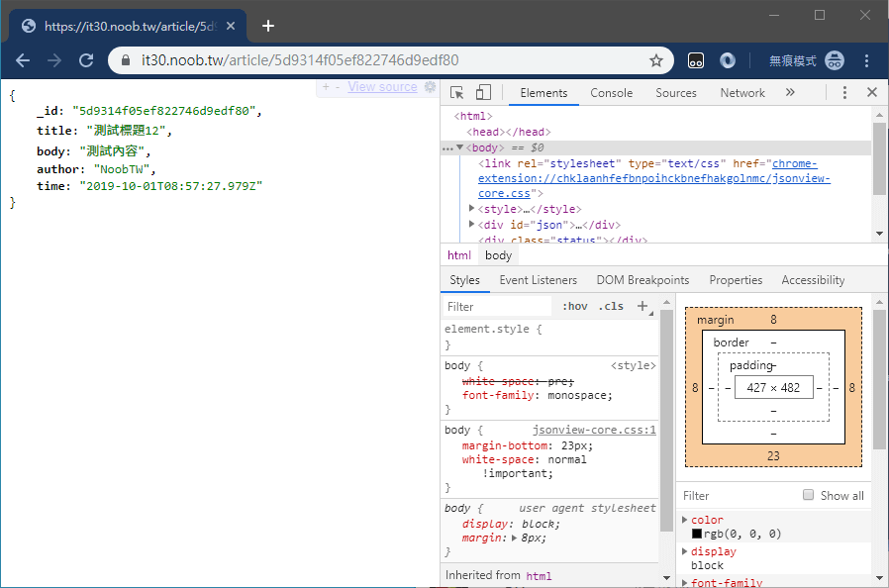Switch to the Network tab
Image resolution: width=889 pixels, height=588 pixels.
(742, 93)
